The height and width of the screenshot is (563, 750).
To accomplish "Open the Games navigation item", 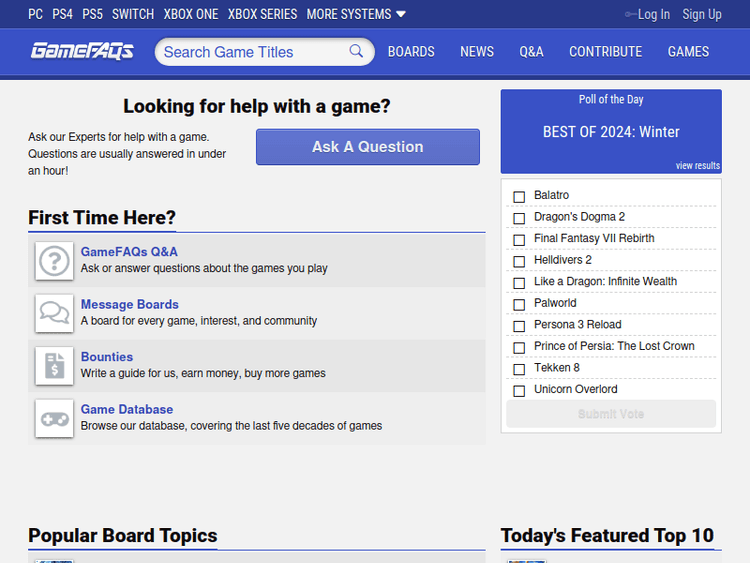I will (x=688, y=52).
